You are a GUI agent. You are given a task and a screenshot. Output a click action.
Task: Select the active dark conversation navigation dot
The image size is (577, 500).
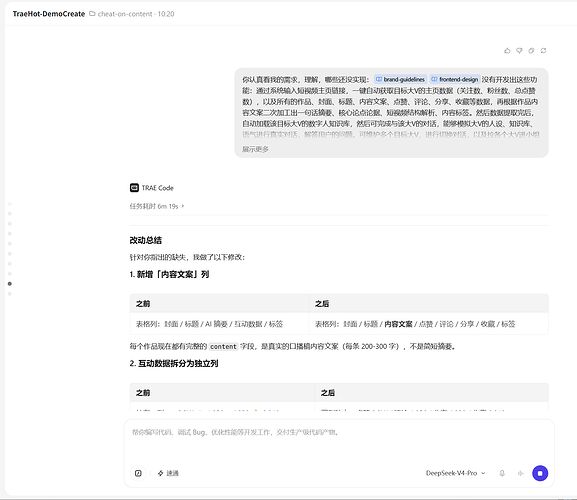point(10,284)
